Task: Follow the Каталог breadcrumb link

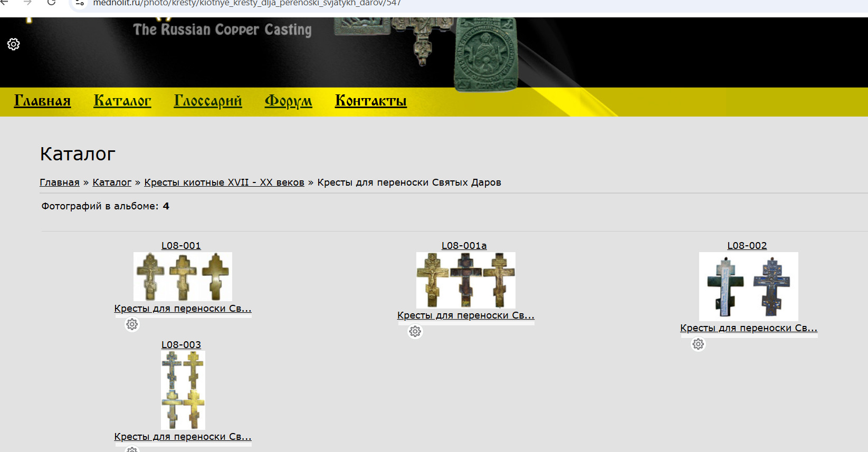Action: (112, 182)
